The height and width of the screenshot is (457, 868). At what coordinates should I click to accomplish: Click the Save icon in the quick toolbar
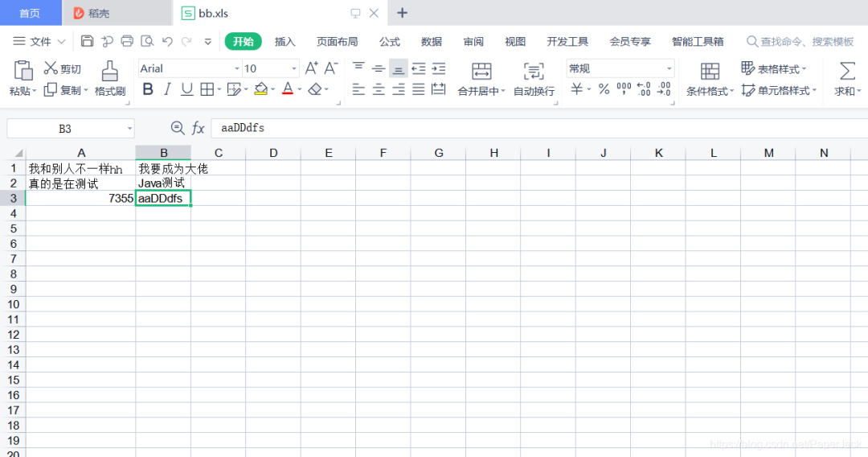pyautogui.click(x=87, y=41)
